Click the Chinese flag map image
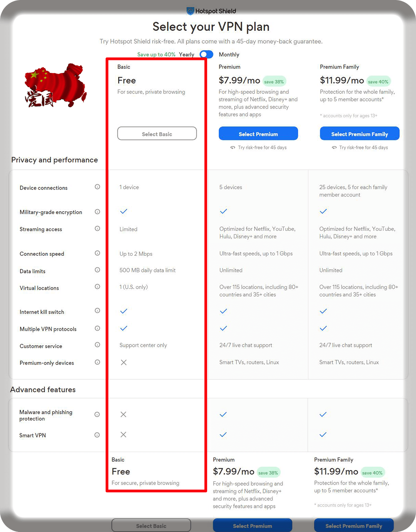 [56, 85]
